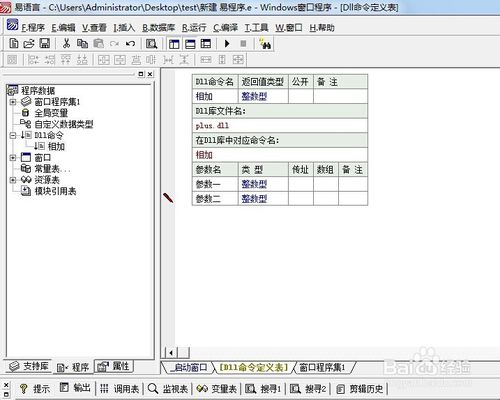Click the green Run arrow icon
The height and width of the screenshot is (400, 500).
click(227, 44)
